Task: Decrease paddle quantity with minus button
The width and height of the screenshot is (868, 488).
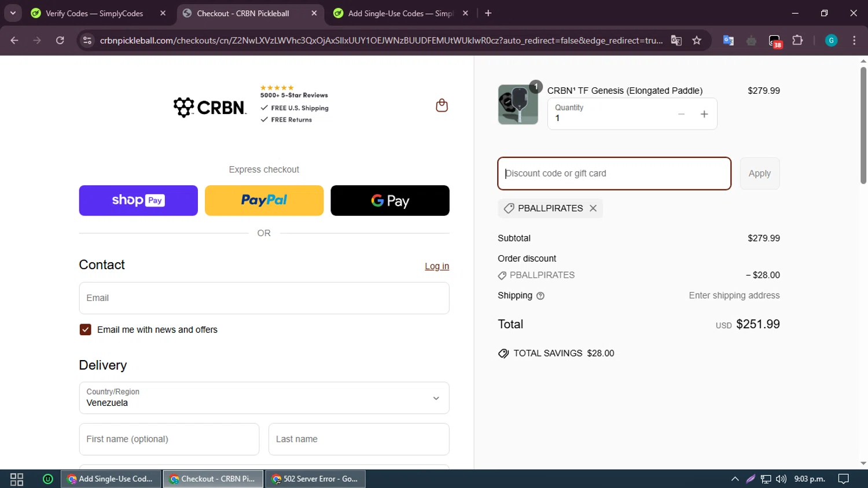Action: click(x=681, y=114)
